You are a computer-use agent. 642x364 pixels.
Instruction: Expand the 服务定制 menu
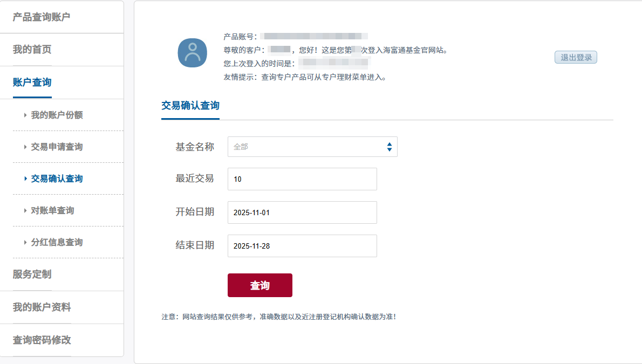(x=32, y=274)
